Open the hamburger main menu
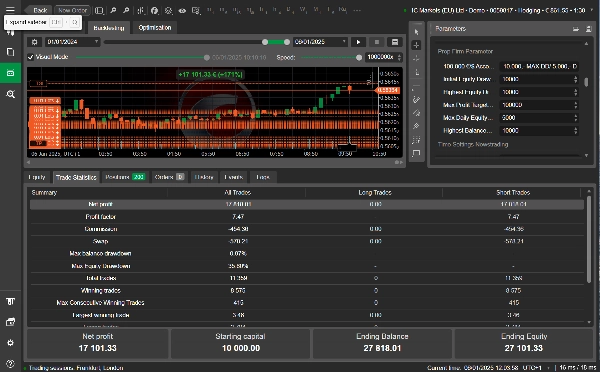The width and height of the screenshot is (600, 372). coord(10,10)
